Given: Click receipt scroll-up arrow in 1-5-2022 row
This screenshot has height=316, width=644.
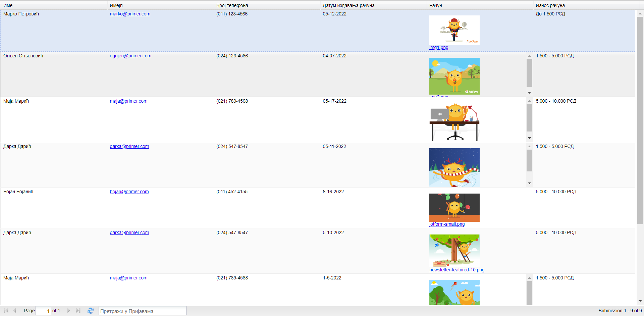Looking at the screenshot, I should pos(529,278).
